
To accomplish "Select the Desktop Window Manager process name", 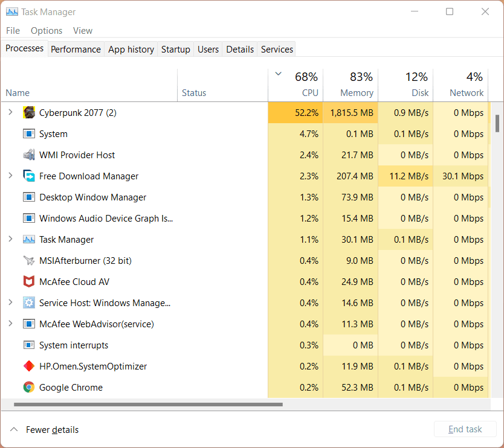I will pos(92,197).
